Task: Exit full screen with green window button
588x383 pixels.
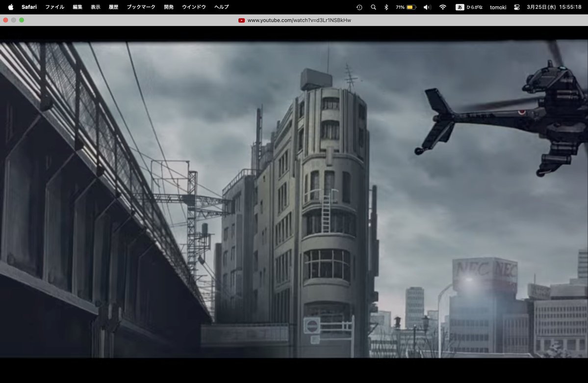Action: (22, 20)
